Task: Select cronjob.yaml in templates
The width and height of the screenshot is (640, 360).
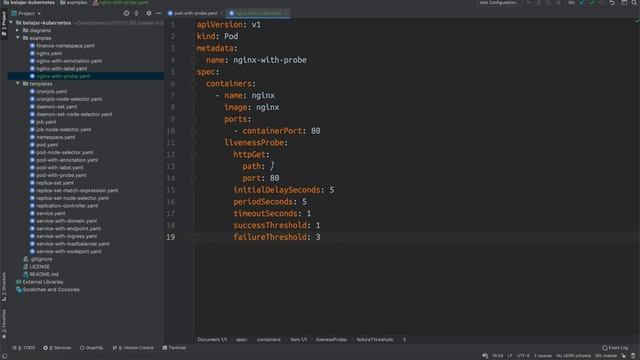Action: [x=51, y=91]
